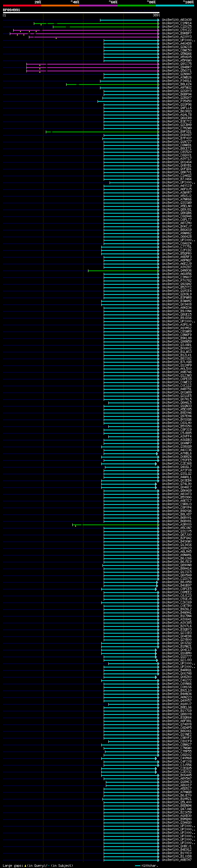The width and height of the screenshot is (197, 868).
Task: Click label UniRef100_O66428
Action: tap(177, 236)
